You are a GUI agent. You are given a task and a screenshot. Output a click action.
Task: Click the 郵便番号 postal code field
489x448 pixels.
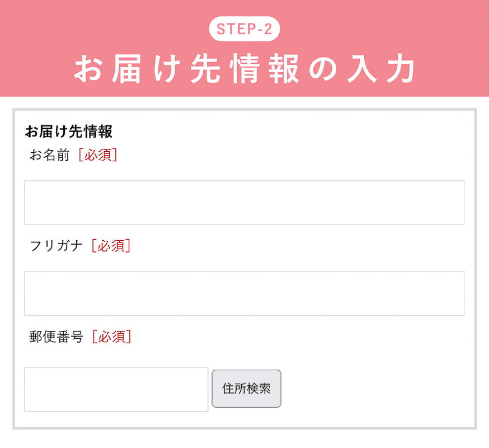point(116,389)
